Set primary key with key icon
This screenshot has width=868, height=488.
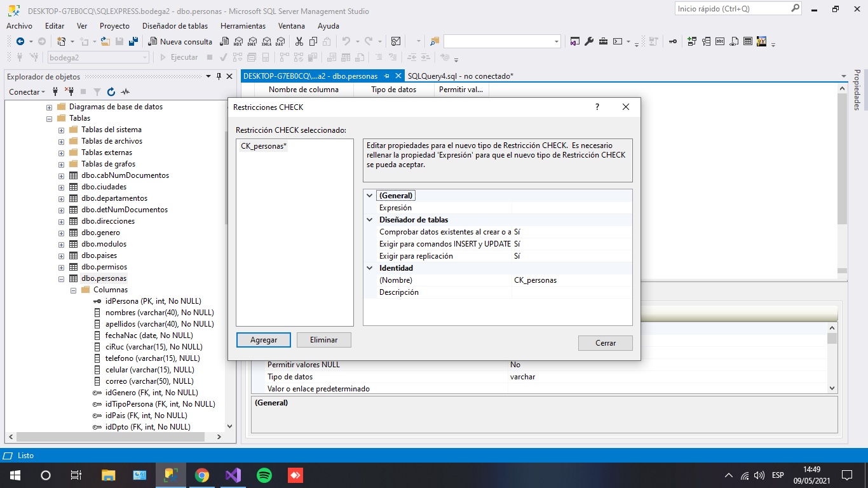point(673,41)
